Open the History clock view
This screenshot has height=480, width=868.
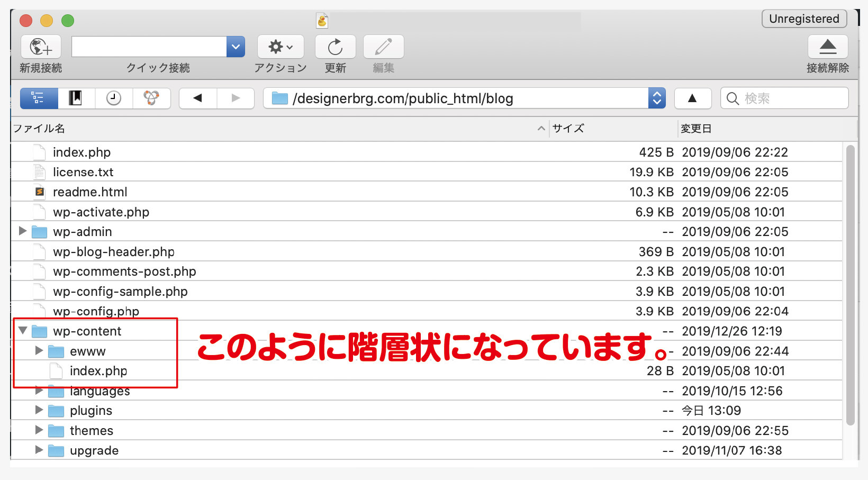[114, 98]
